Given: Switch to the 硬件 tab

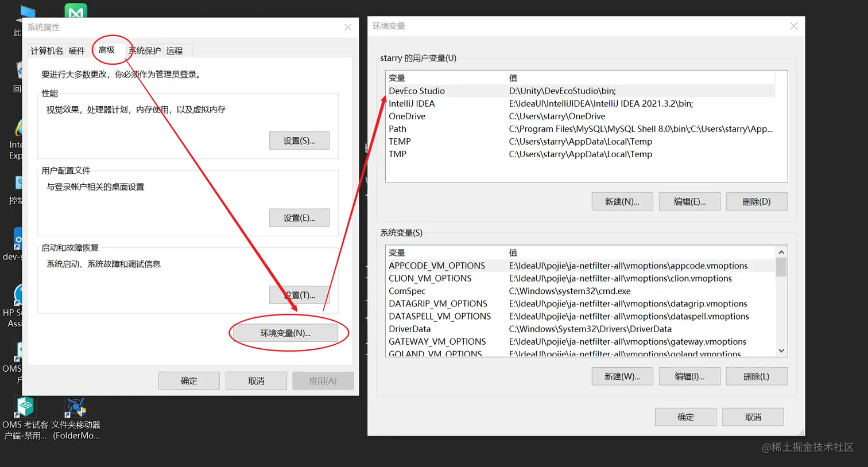Looking at the screenshot, I should coord(77,50).
